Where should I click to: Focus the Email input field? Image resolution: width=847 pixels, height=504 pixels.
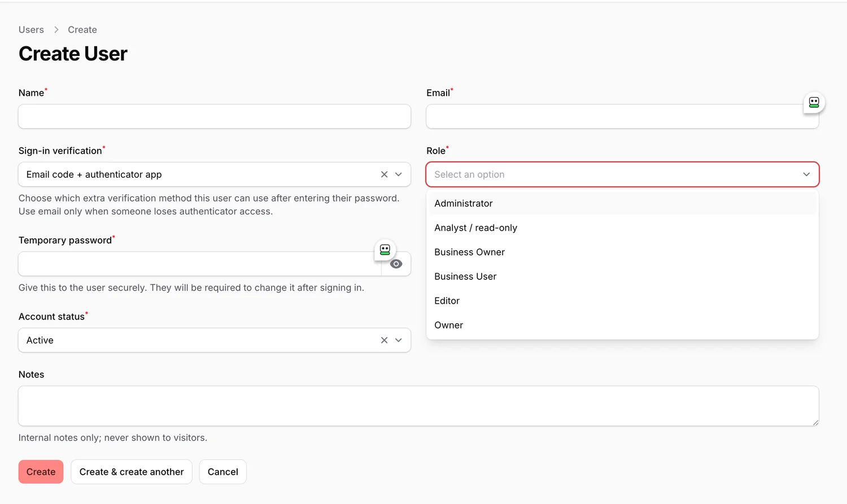pos(622,116)
